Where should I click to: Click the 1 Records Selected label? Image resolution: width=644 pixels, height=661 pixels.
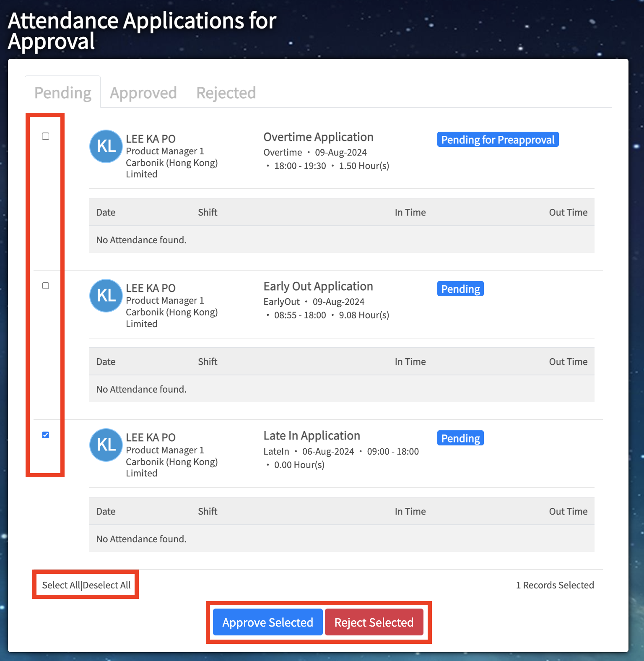coord(555,585)
